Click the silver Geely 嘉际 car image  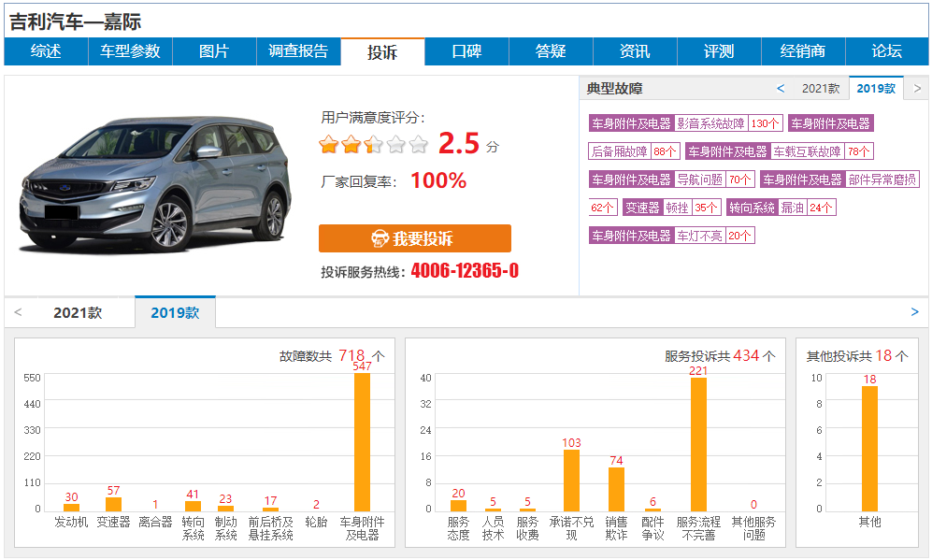(x=156, y=184)
